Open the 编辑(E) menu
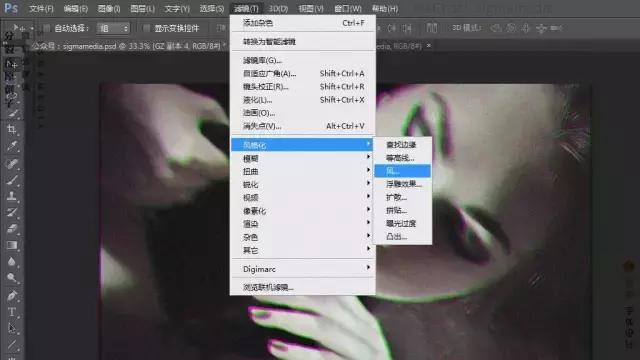 (76, 8)
